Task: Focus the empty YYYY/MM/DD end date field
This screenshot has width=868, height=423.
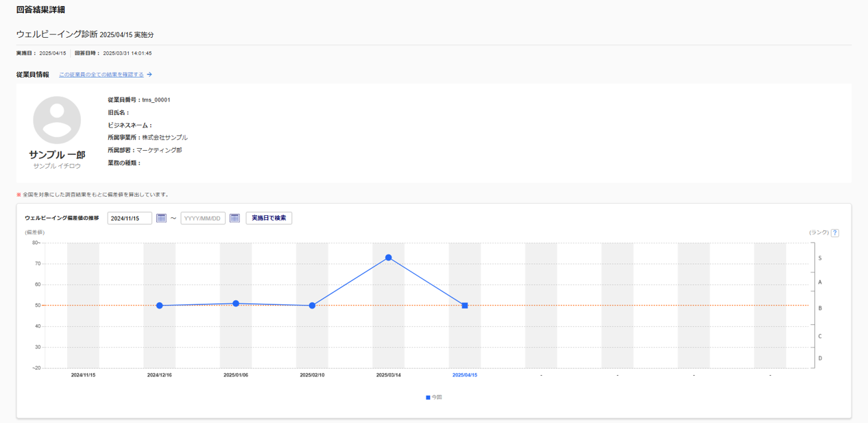Action: [x=202, y=218]
